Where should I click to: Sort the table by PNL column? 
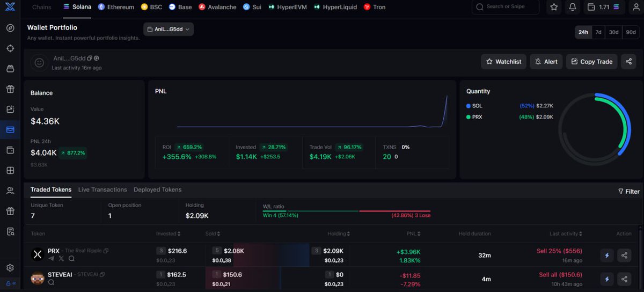pyautogui.click(x=414, y=233)
